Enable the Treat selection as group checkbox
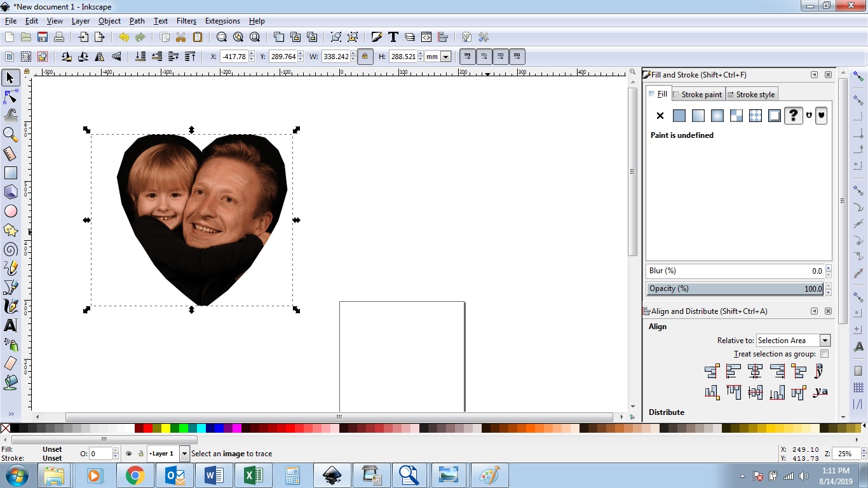Image resolution: width=868 pixels, height=488 pixels. (824, 353)
